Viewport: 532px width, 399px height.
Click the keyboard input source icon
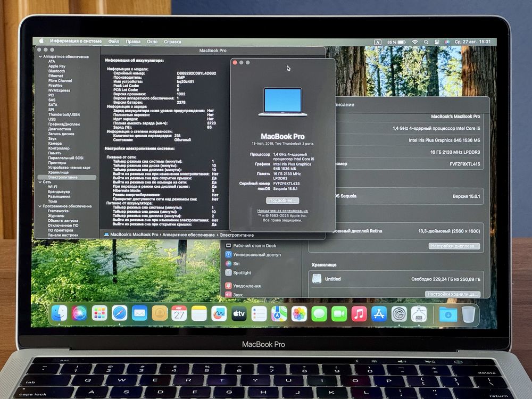(378, 42)
